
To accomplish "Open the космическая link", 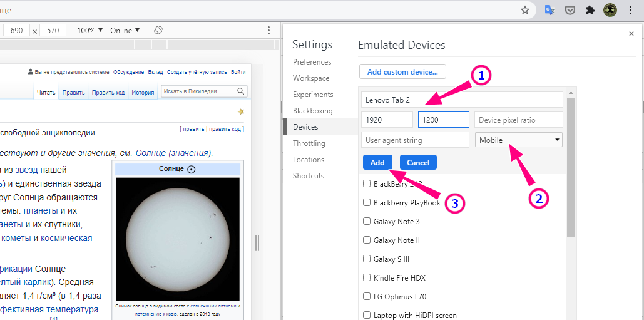I will [66, 238].
